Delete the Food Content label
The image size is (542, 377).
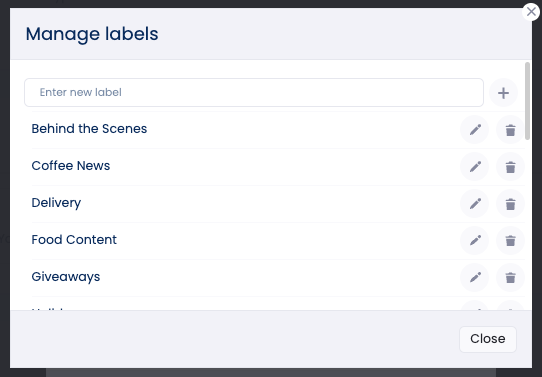tap(510, 241)
